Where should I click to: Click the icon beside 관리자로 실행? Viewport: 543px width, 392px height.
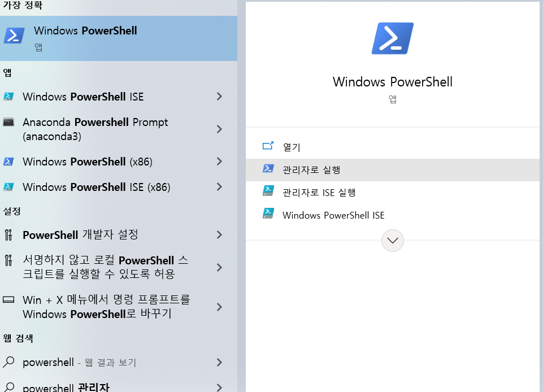pos(268,169)
